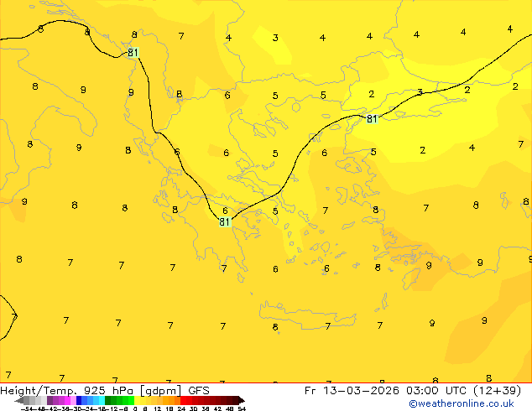The height and width of the screenshot is (411, 532).
Task: Click the gray left arrow end of the color scale
Action: pos(19,400)
